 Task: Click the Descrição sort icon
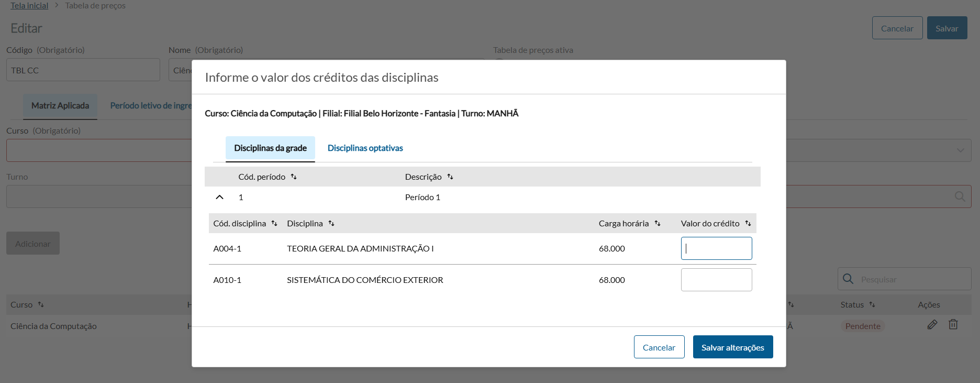[450, 177]
